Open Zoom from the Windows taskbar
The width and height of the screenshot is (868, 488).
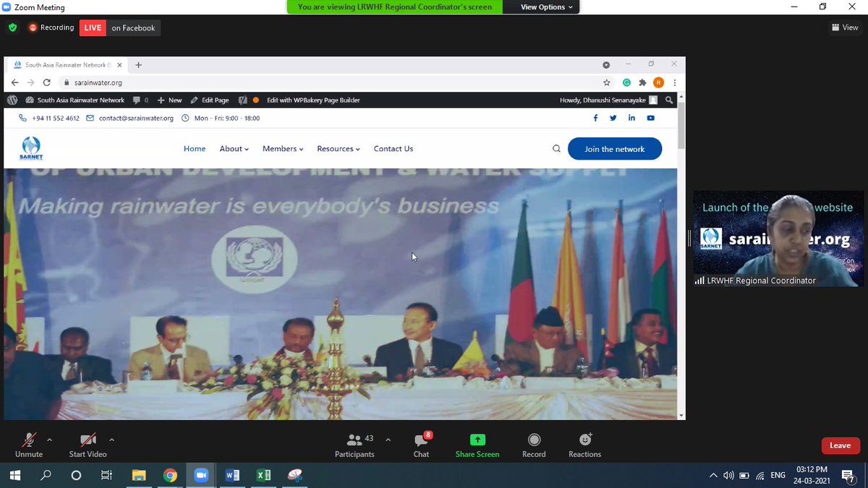tap(200, 475)
